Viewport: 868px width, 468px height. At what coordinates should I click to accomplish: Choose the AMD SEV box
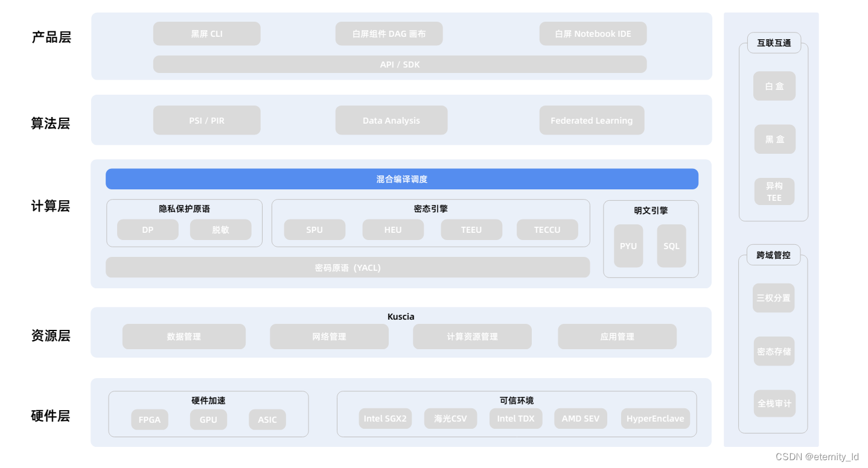pos(581,419)
